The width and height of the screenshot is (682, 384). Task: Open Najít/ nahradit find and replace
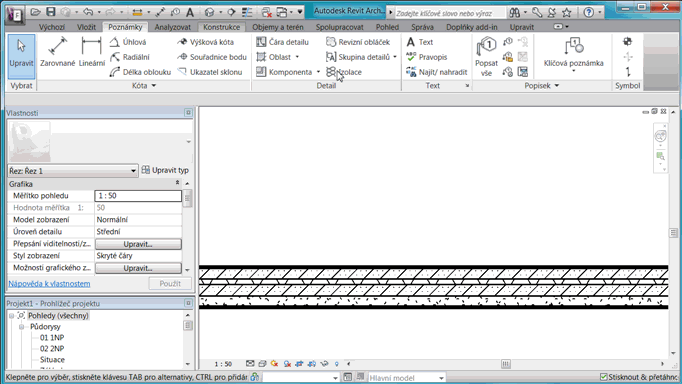[x=437, y=72]
